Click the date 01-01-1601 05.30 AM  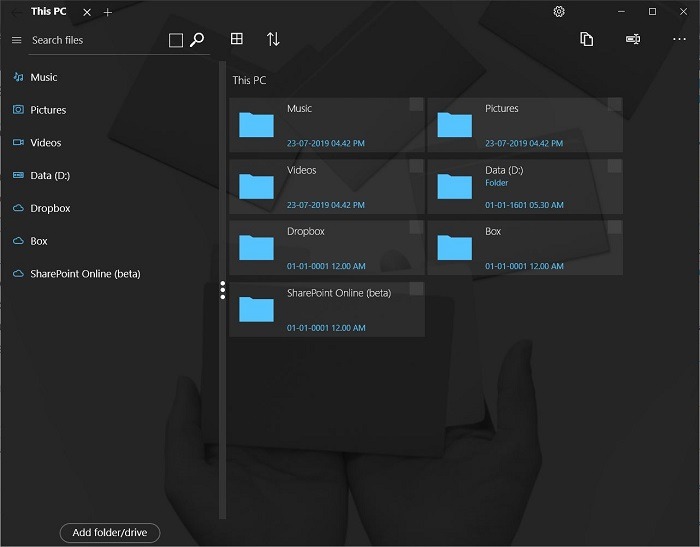524,205
